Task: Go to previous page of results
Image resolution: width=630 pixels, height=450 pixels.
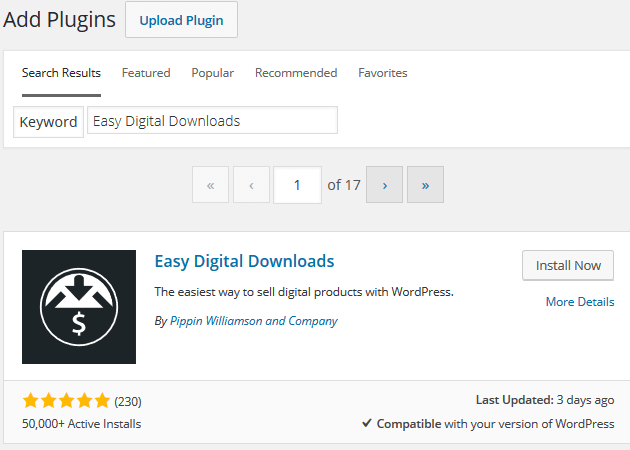Action: coord(252,185)
